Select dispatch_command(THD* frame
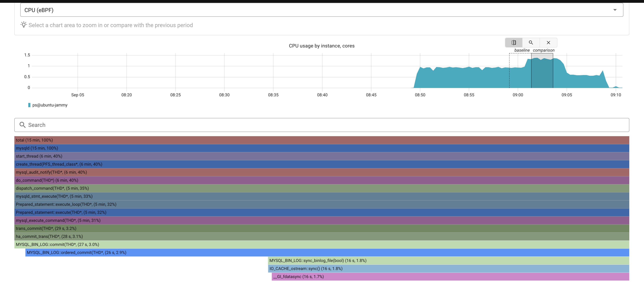 pos(321,188)
